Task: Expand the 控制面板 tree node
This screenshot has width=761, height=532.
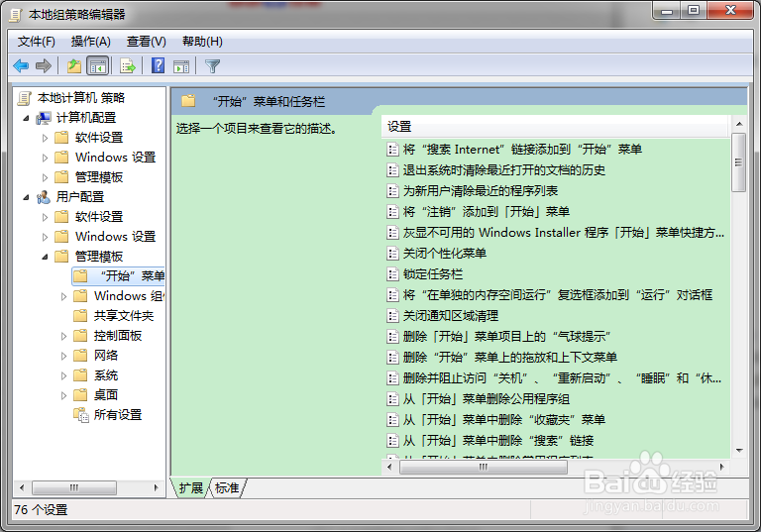Action: pyautogui.click(x=63, y=336)
